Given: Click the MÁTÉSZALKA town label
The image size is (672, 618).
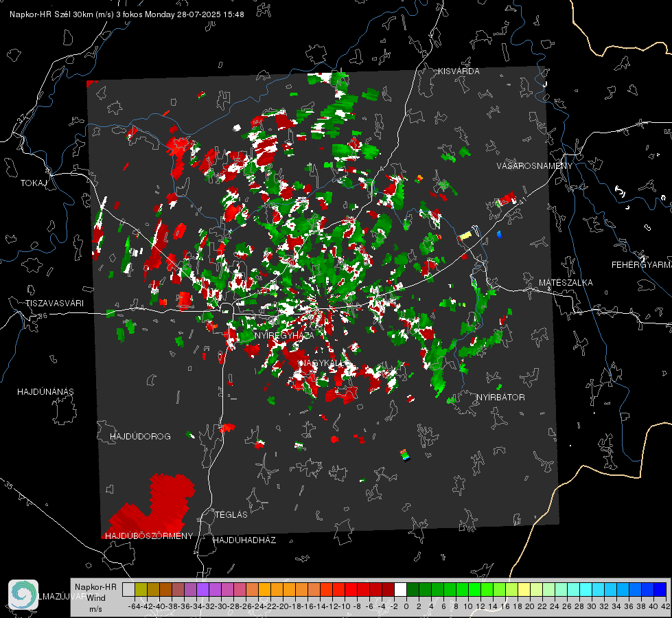Looking at the screenshot, I should pos(566,283).
